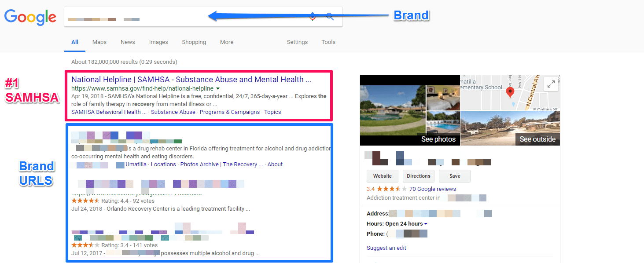Expand the map with the fullscreen icon
This screenshot has width=644, height=263.
pos(551,84)
